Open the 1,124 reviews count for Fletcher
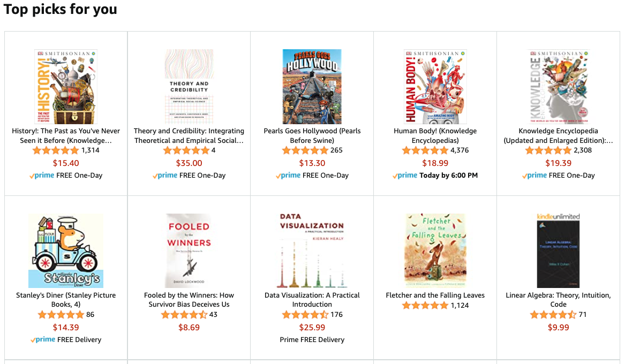 point(460,306)
